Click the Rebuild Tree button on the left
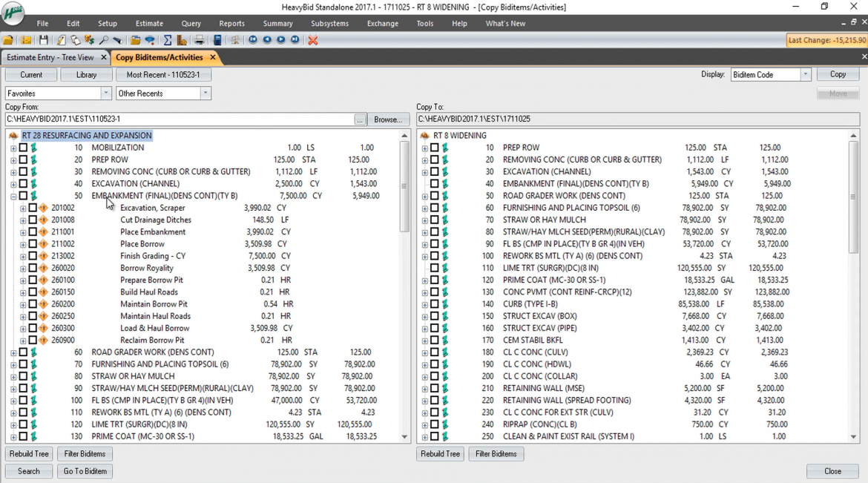868x483 pixels. [x=28, y=453]
